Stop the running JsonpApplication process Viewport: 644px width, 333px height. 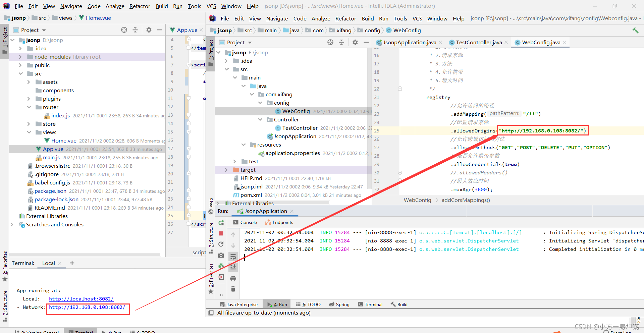221,233
